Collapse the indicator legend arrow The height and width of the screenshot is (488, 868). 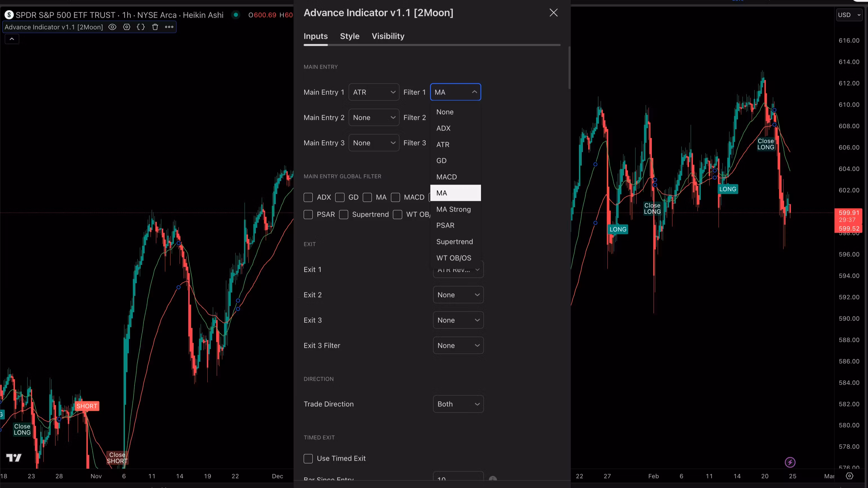pyautogui.click(x=12, y=39)
